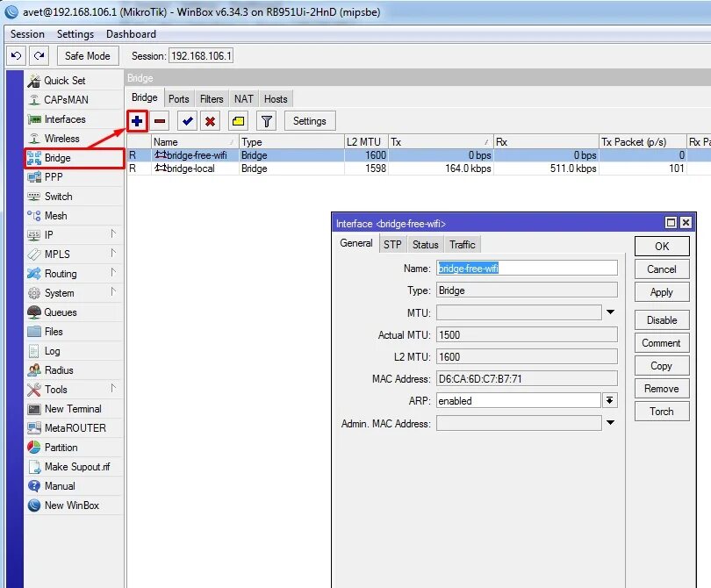This screenshot has width=711, height=588.
Task: Click the red minus Remove button
Action: 160,121
